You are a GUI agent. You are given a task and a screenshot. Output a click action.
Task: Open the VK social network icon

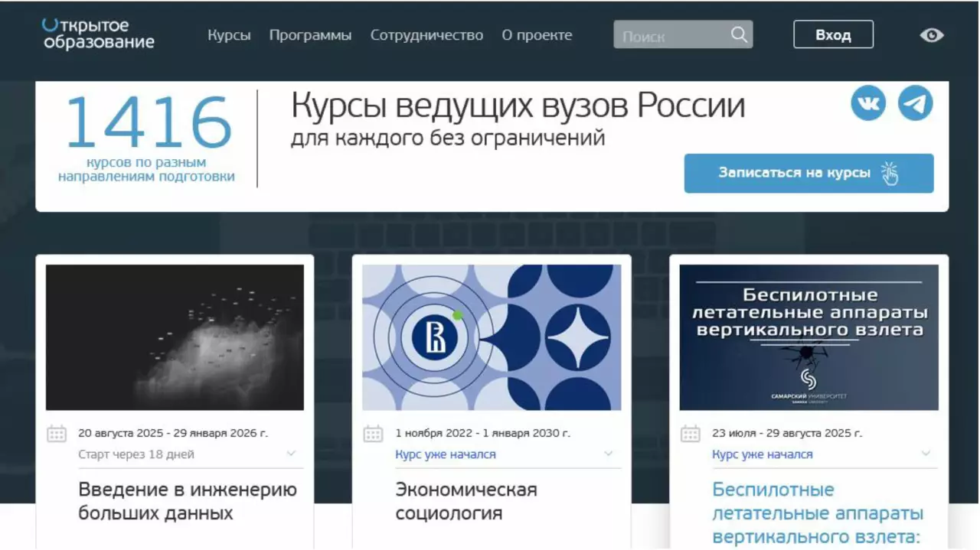point(868,103)
